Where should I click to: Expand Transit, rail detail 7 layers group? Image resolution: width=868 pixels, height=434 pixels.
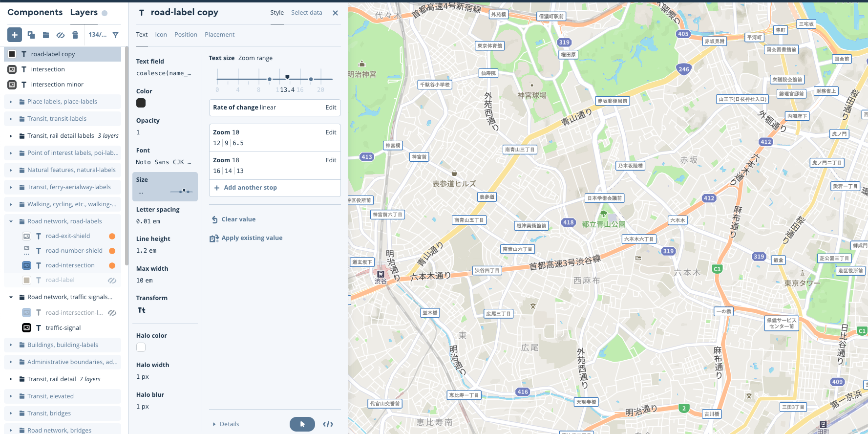(11, 379)
